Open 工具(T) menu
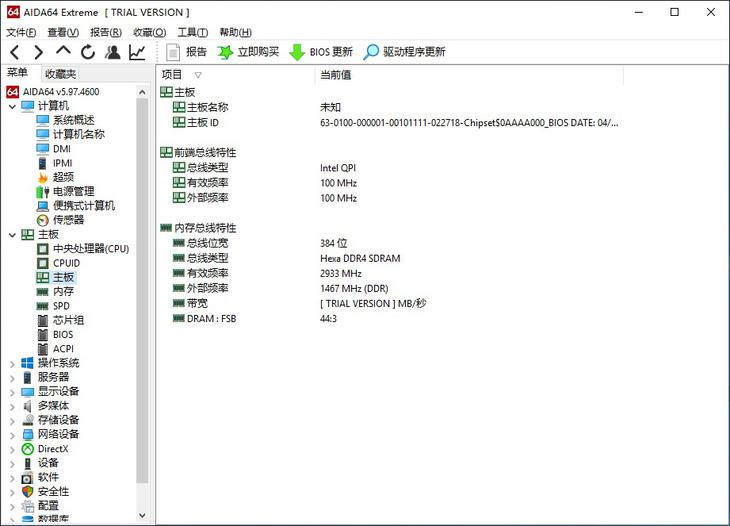This screenshot has width=730, height=526. (192, 32)
